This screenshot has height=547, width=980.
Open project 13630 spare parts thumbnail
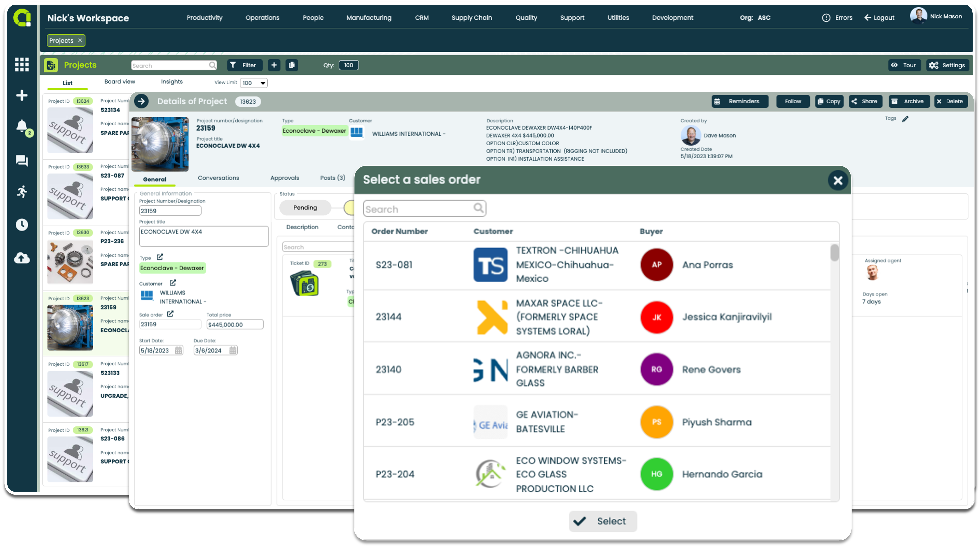70,262
